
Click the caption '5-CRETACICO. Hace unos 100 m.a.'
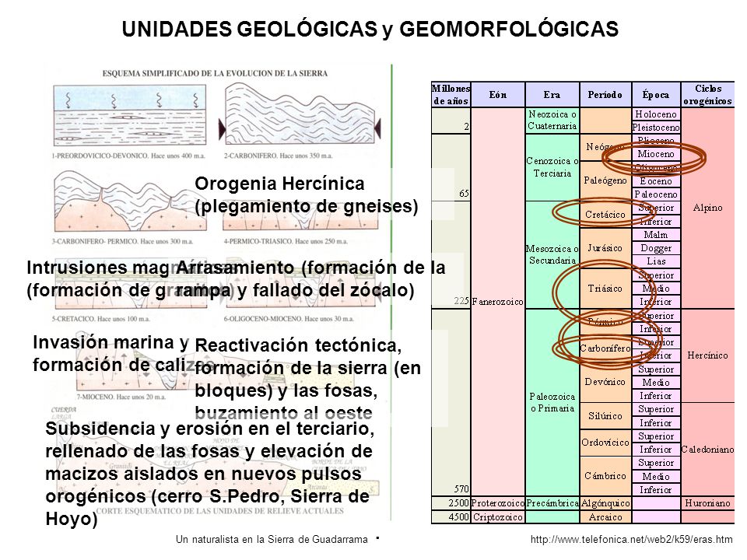tap(100, 319)
